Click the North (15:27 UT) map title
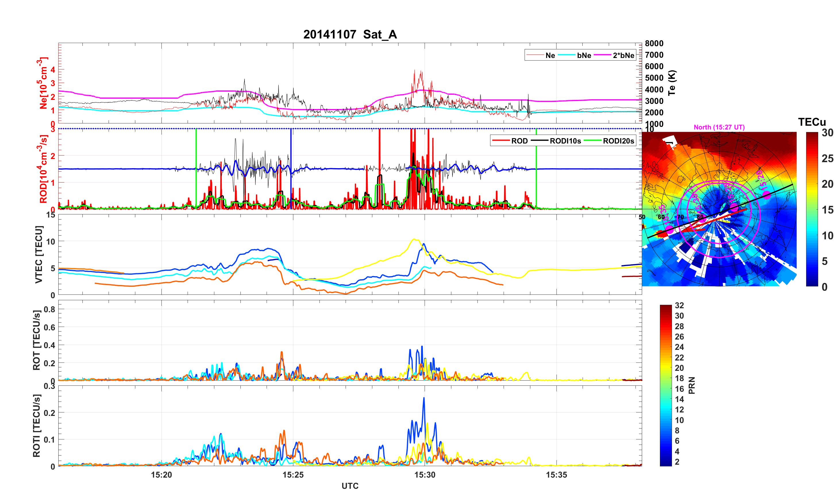834x504 pixels. pyautogui.click(x=719, y=127)
